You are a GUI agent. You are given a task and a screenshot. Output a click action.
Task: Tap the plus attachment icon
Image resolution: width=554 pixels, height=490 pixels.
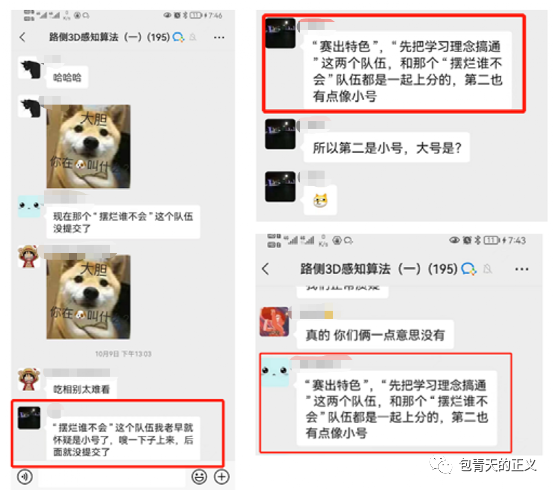tap(222, 477)
